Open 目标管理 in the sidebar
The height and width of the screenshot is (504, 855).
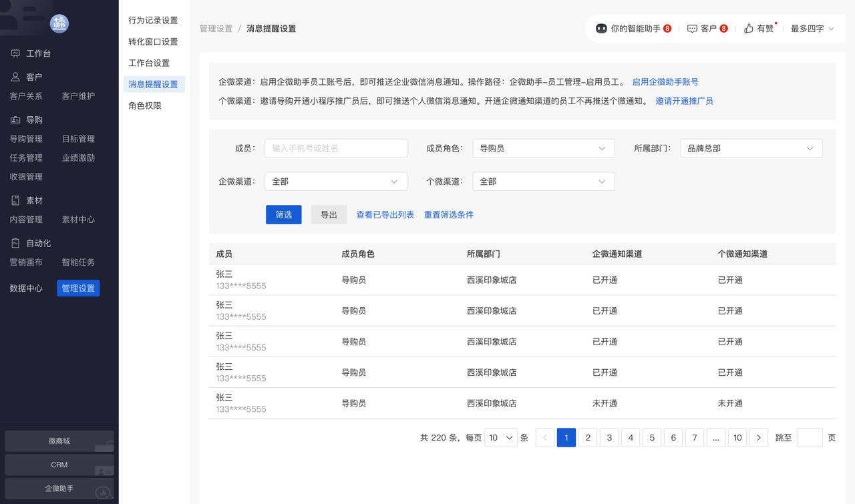[78, 139]
